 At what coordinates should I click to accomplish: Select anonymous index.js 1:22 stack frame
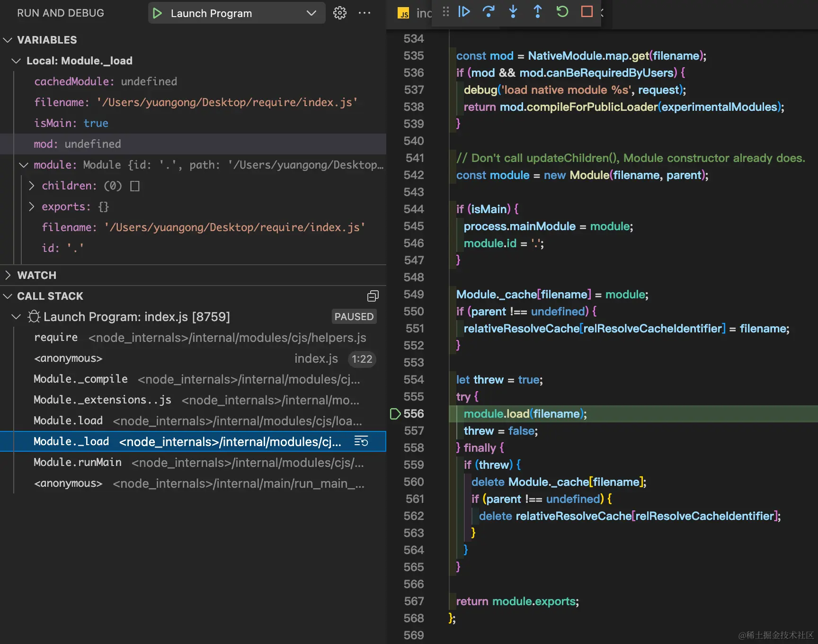(193, 358)
